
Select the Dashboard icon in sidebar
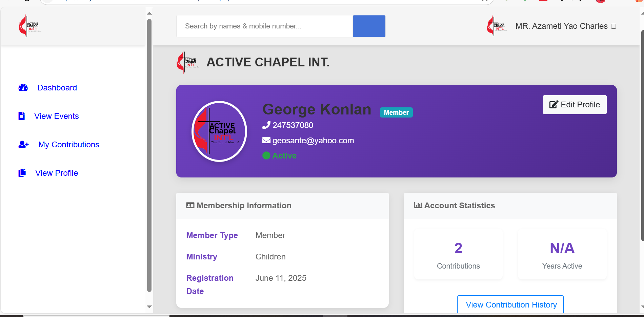(x=23, y=87)
